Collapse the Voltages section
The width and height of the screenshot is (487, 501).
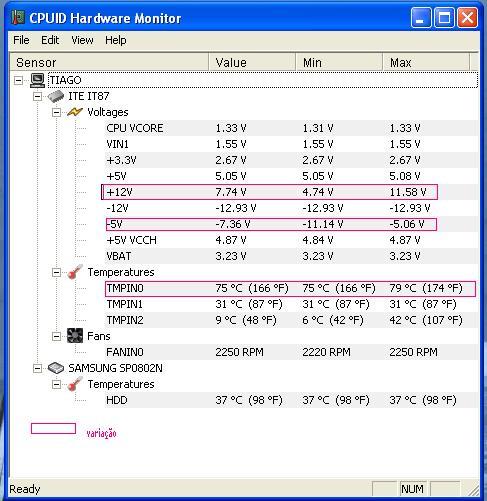tap(57, 112)
